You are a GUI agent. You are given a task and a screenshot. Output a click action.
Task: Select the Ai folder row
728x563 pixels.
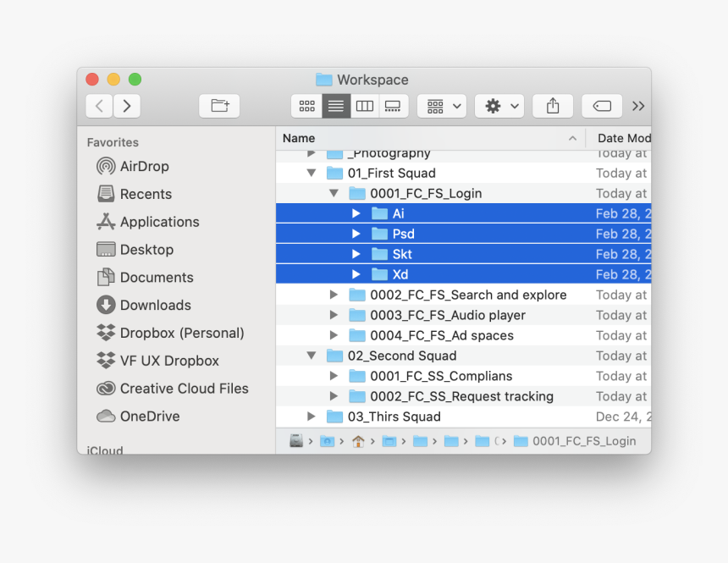click(x=463, y=213)
